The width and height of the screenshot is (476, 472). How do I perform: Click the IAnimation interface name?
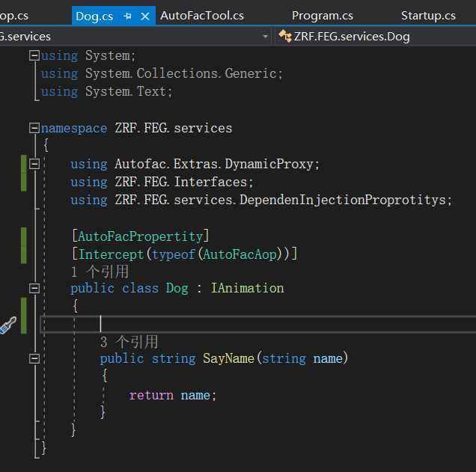tap(247, 288)
